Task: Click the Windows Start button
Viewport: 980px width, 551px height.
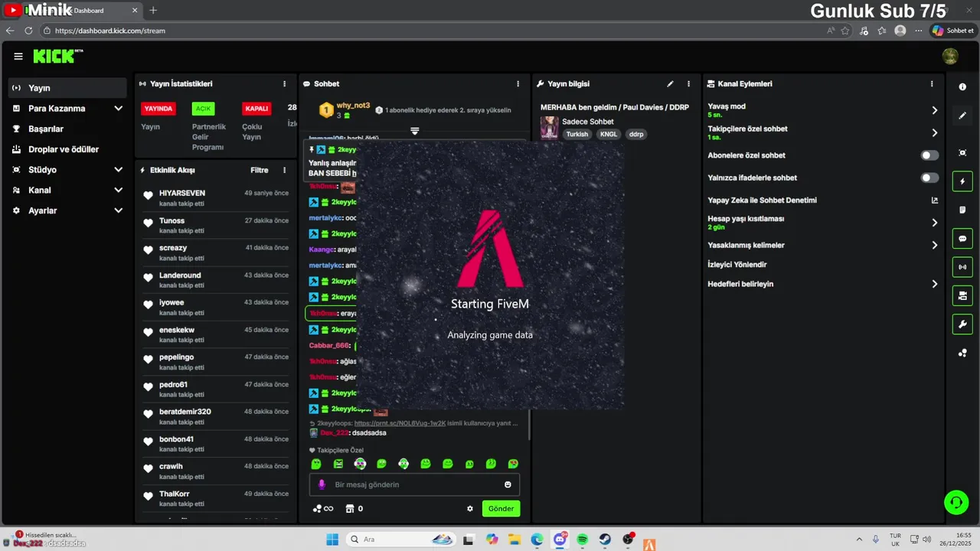Action: tap(332, 540)
